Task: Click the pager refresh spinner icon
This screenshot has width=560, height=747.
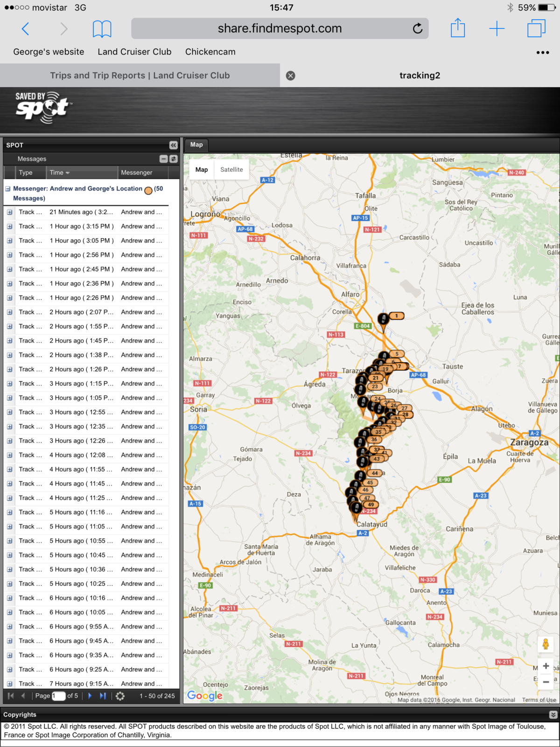Action: (120, 696)
